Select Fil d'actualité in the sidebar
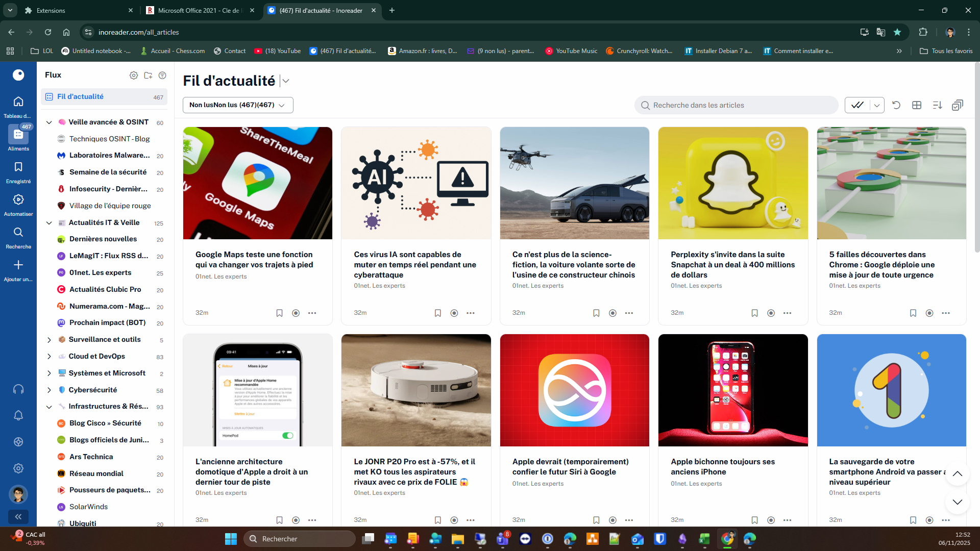Image resolution: width=980 pixels, height=551 pixels. [x=80, y=96]
